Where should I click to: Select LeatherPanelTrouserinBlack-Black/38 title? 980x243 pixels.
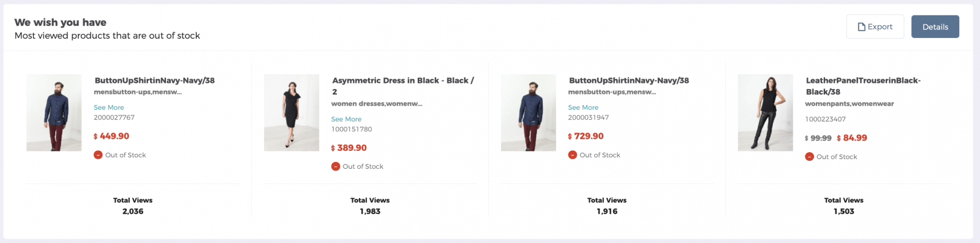(x=863, y=86)
